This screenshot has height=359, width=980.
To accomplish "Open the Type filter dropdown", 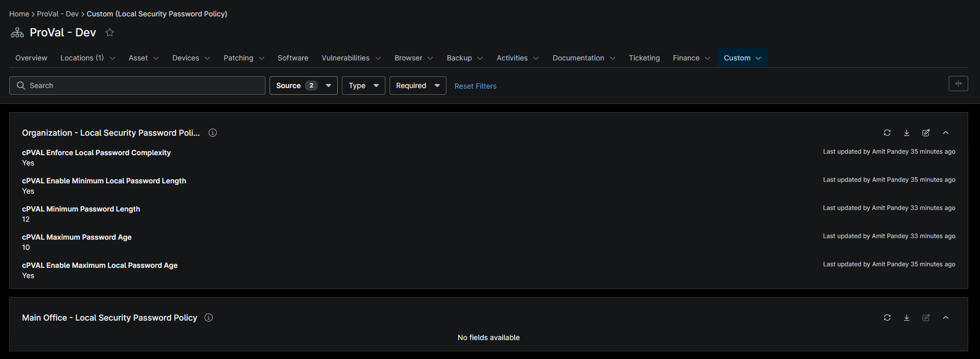I will (x=363, y=86).
